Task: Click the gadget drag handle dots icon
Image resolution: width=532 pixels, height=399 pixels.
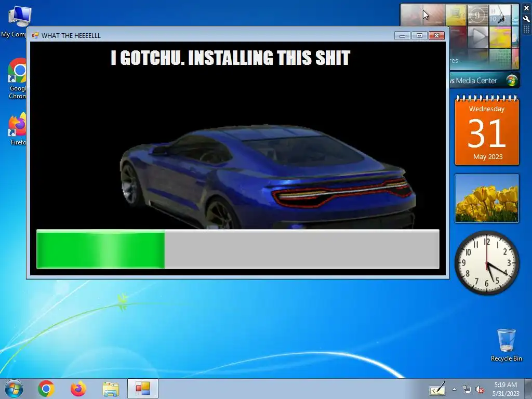Action: click(527, 30)
